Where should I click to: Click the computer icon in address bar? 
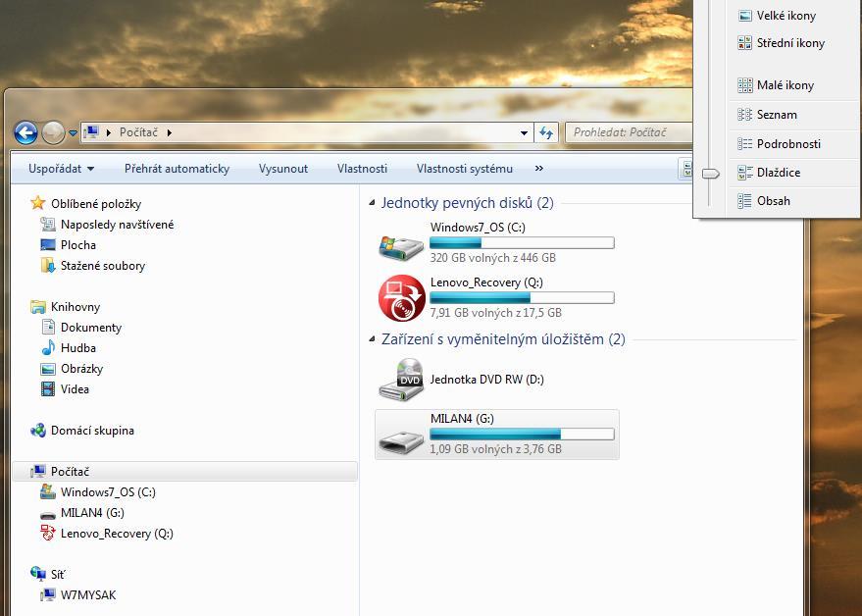(91, 132)
